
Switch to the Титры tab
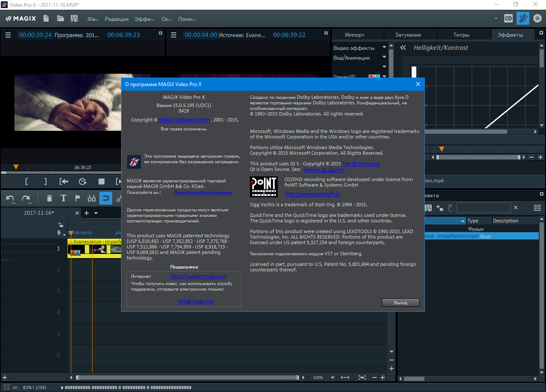461,35
